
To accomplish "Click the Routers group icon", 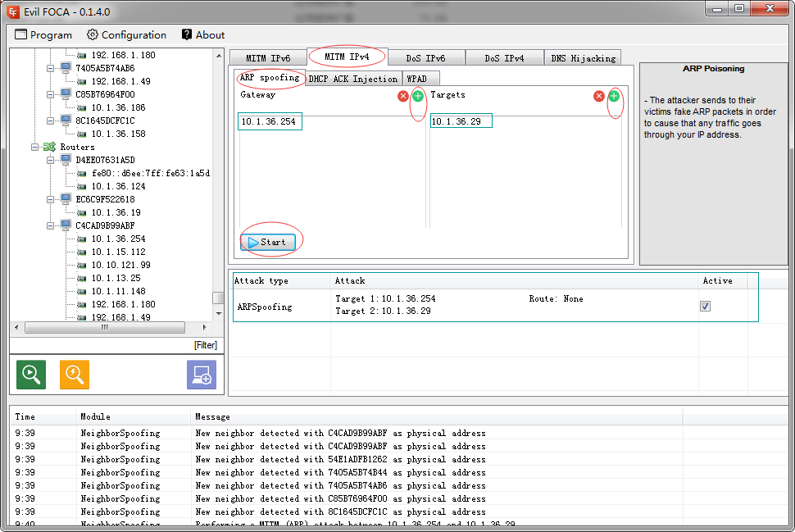I will click(x=49, y=147).
